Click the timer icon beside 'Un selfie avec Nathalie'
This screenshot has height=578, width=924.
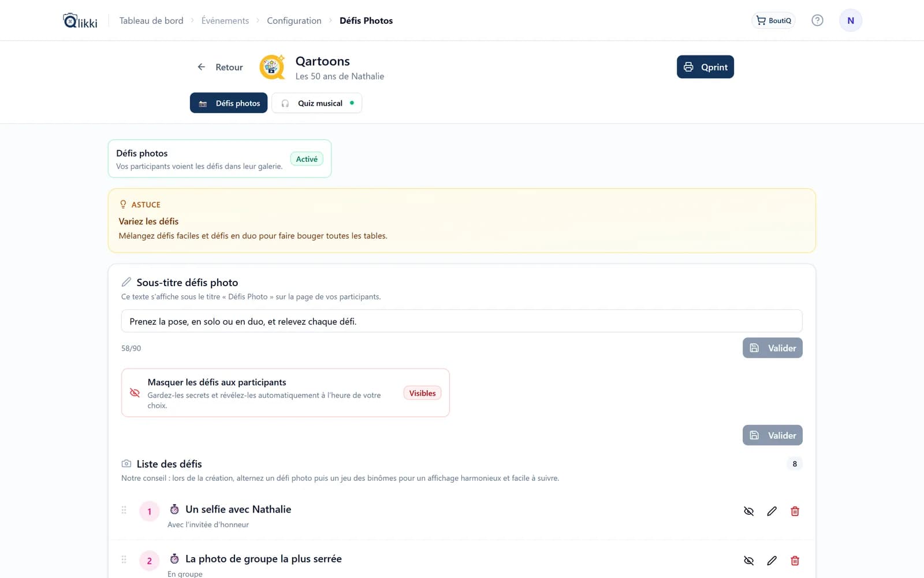click(x=174, y=509)
